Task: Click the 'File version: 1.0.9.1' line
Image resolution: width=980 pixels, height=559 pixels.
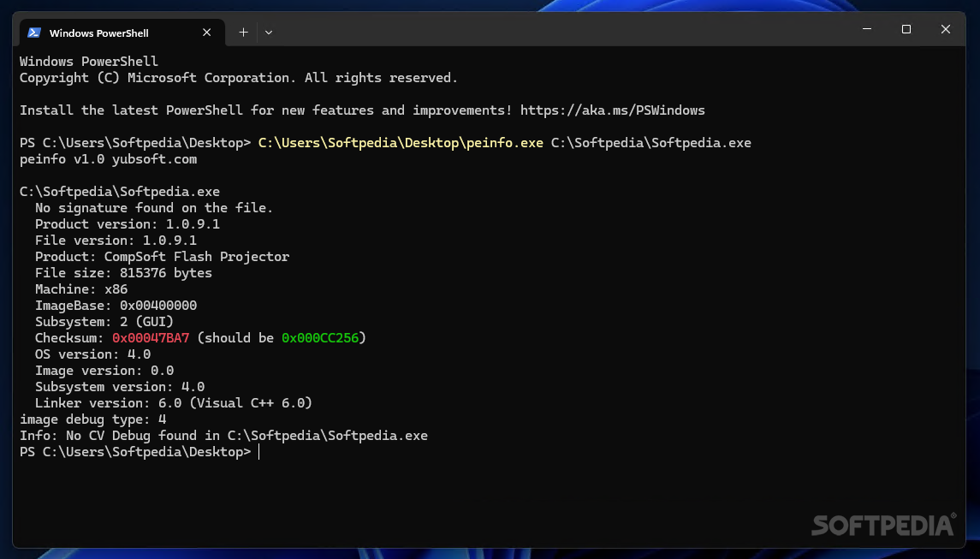Action: [116, 241]
